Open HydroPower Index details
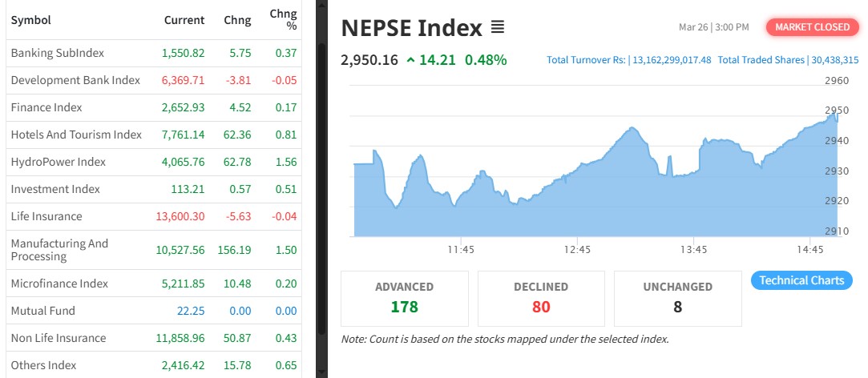Viewport: 868px width, 378px height. click(59, 162)
